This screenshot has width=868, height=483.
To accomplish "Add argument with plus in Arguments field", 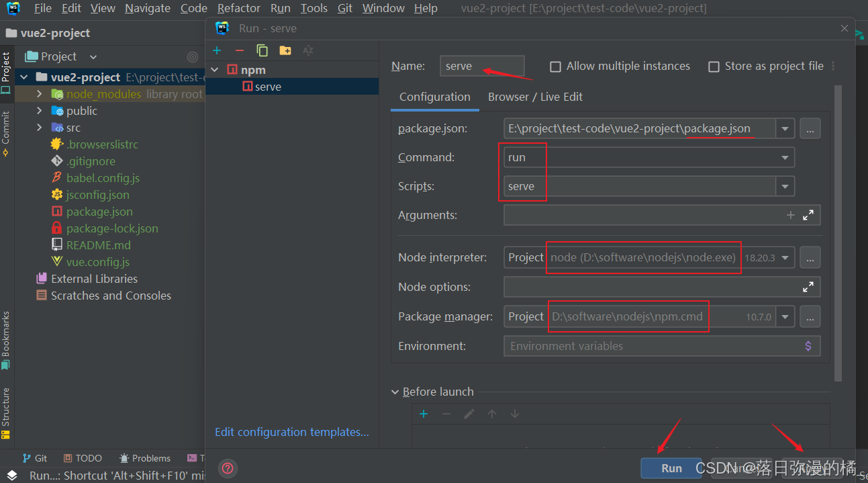I will pyautogui.click(x=790, y=215).
